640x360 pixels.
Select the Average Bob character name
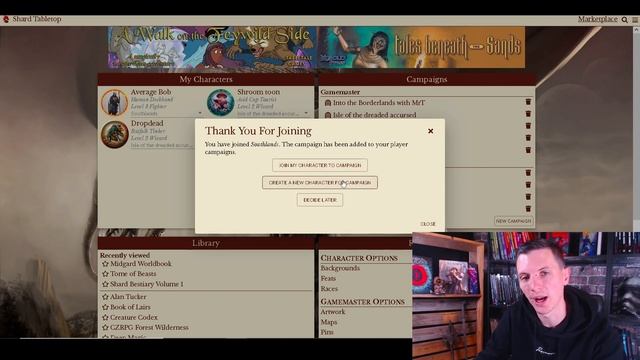point(151,92)
